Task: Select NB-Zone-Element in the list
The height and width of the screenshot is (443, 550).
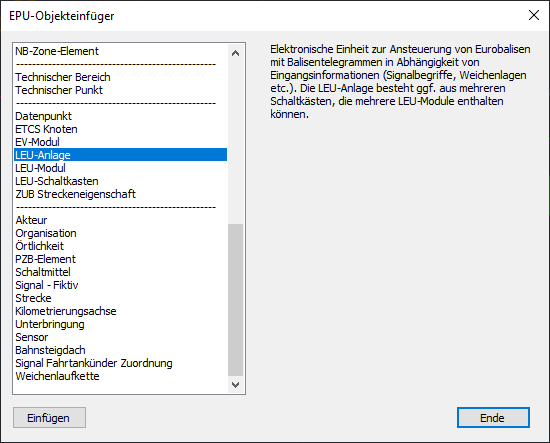Action: (x=121, y=51)
